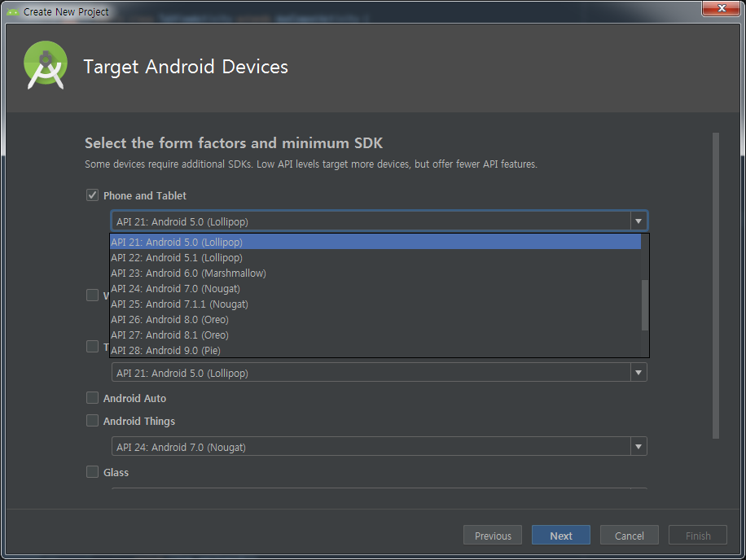This screenshot has height=560, width=746.
Task: Click the form factors panel vertical scrollbar
Action: (716, 286)
